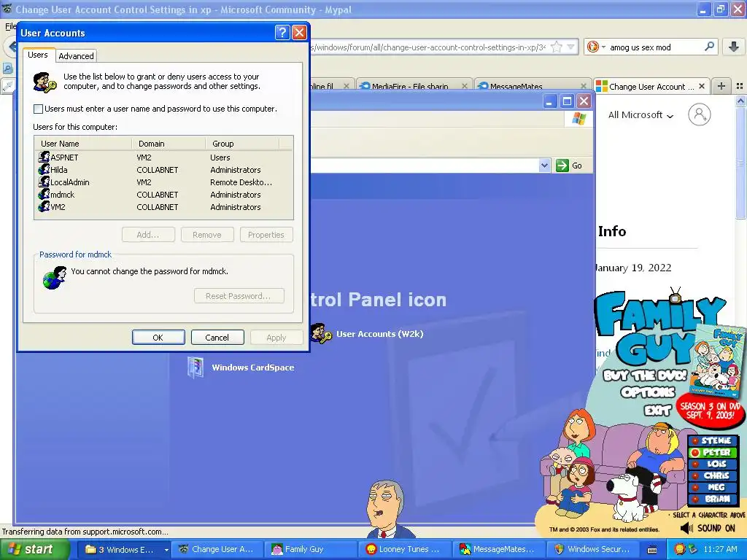
Task: Open browser downloads arrow button
Action: tap(734, 47)
